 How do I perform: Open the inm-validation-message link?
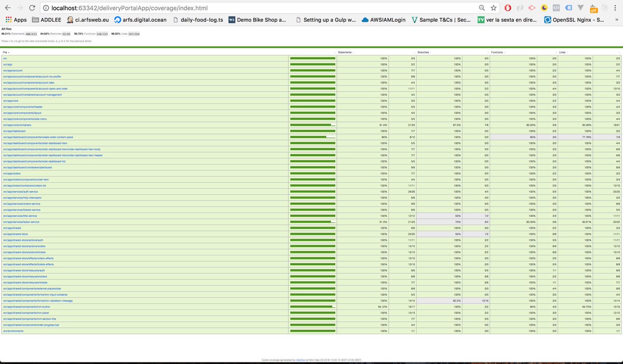37,301
